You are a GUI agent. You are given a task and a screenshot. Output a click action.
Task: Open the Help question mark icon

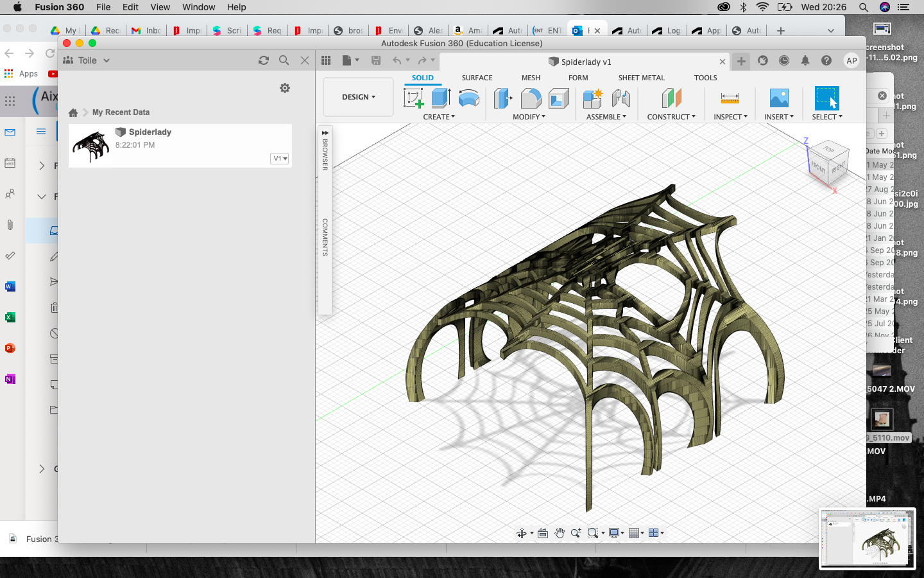click(x=826, y=60)
